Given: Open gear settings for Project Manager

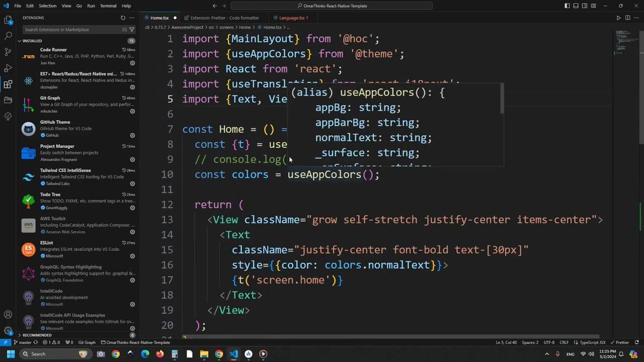Looking at the screenshot, I should [132, 159].
